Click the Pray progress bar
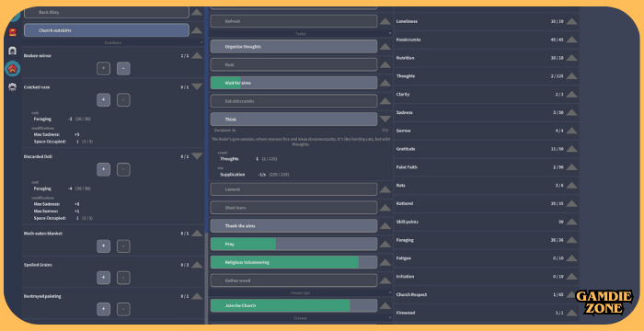 (x=293, y=244)
